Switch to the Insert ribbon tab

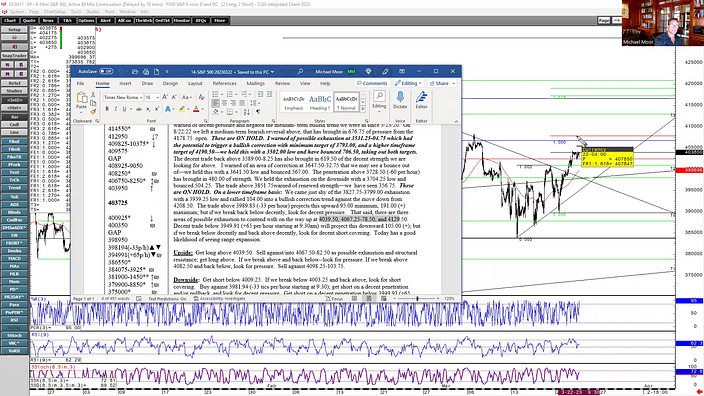click(125, 84)
